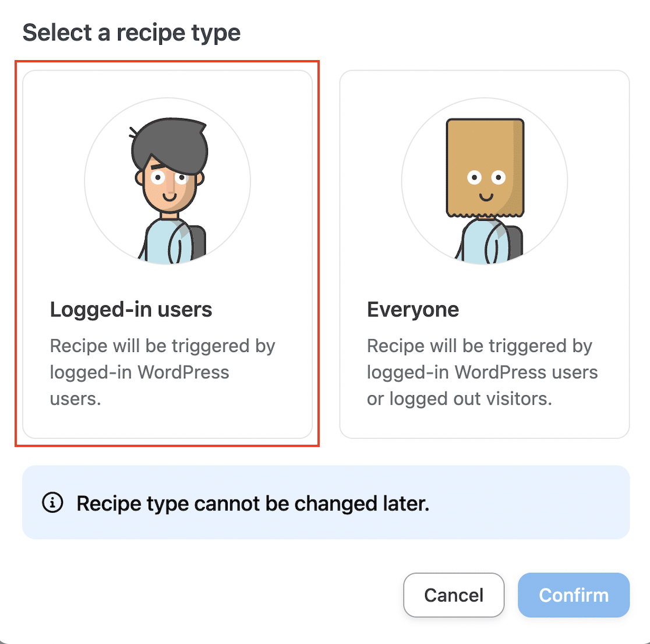The image size is (650, 644).
Task: Click the "Recipe type cannot be changed later" text
Action: tap(253, 503)
